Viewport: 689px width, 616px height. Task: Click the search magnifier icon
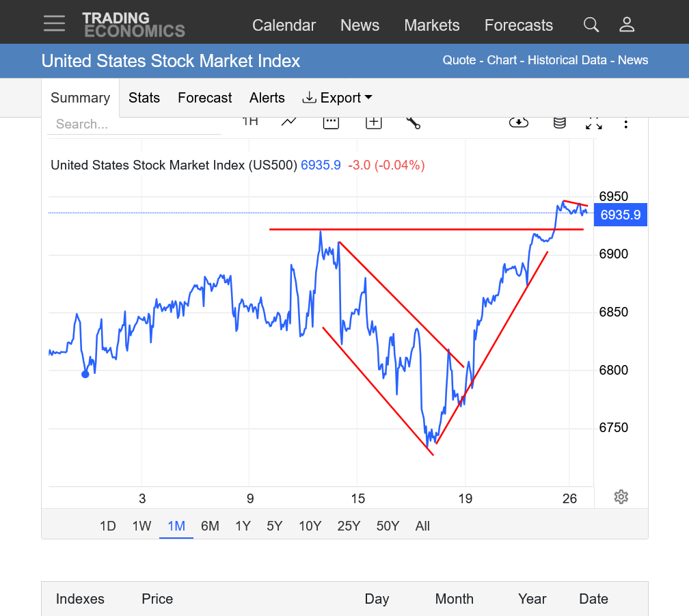[x=591, y=25]
